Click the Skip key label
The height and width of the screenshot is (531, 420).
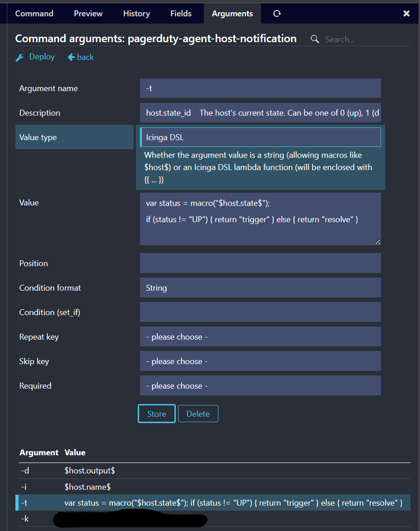point(34,361)
